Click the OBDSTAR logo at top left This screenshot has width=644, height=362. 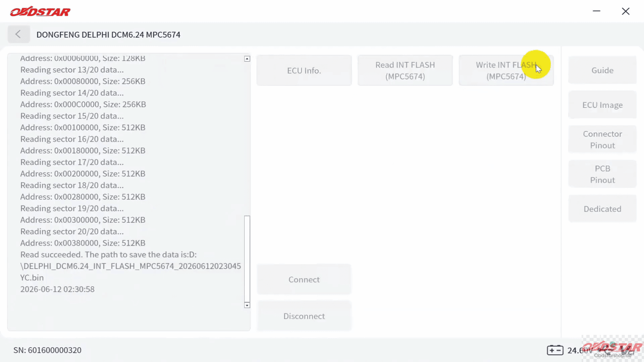tap(40, 11)
